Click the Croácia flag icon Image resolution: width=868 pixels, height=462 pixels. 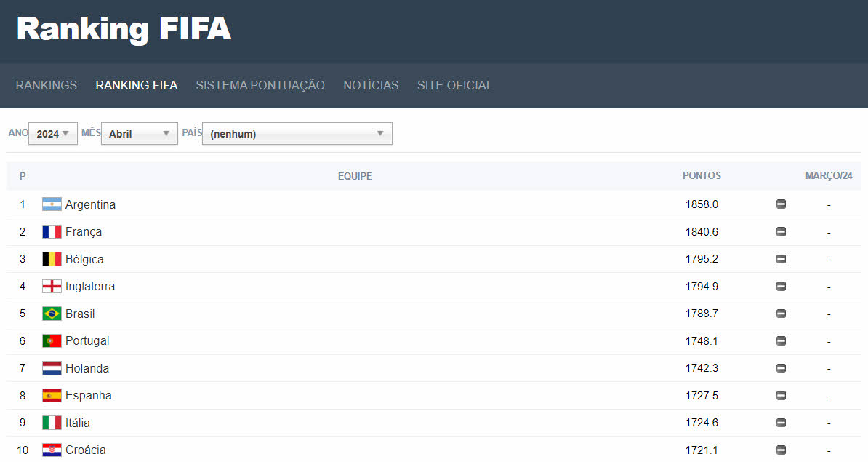(52, 450)
